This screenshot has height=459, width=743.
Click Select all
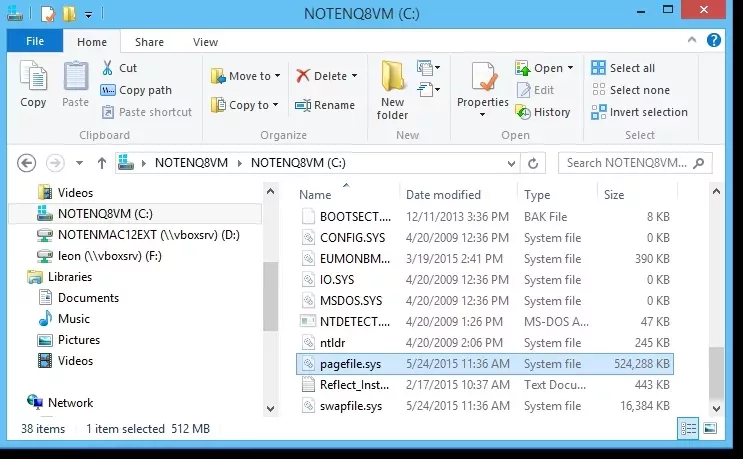click(623, 68)
